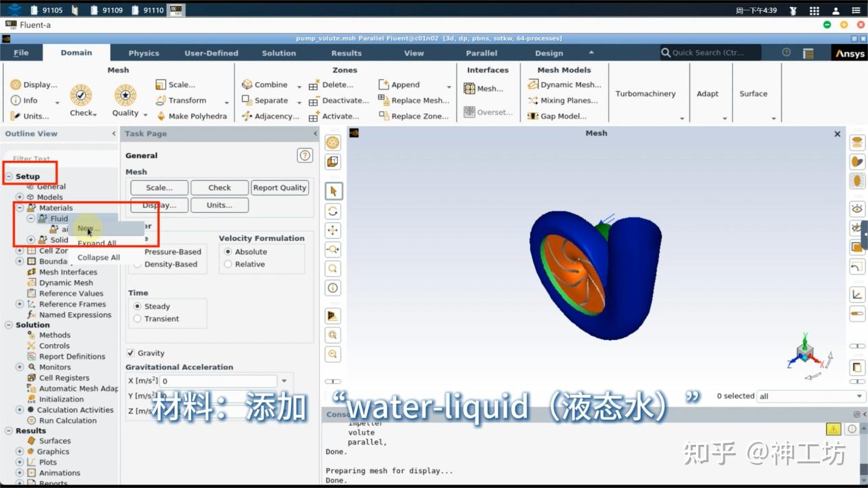Click the probe info tool in viewport
868x488 pixels.
333,287
